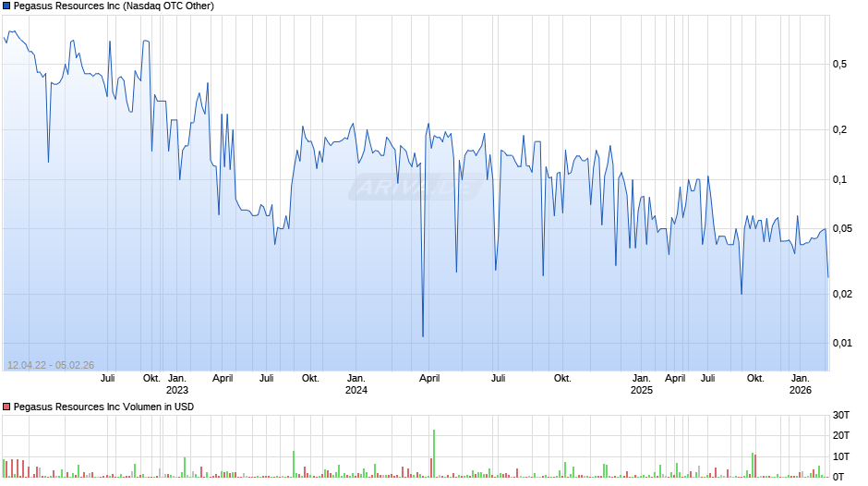Click the blue legend square for Pegasus Resources
The height and width of the screenshot is (486, 868).
6,6
